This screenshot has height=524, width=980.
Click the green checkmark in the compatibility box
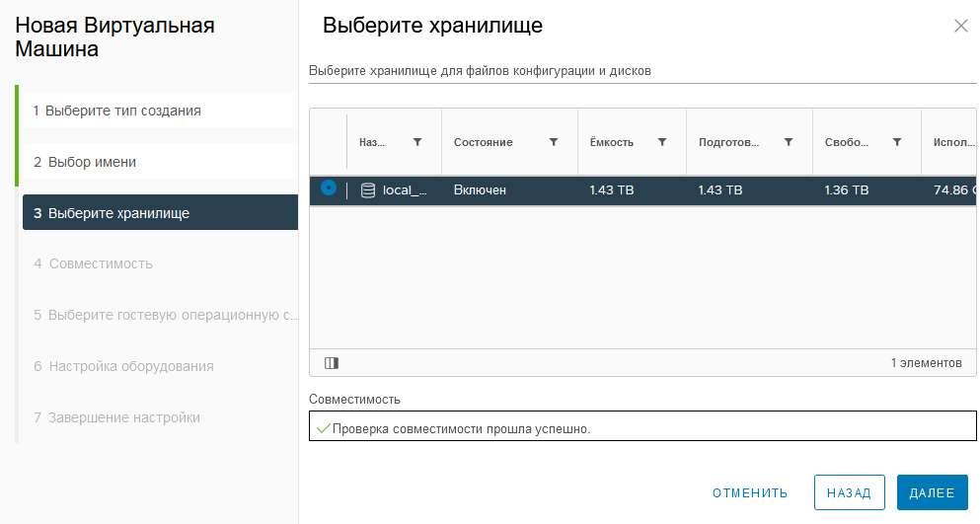pos(323,428)
